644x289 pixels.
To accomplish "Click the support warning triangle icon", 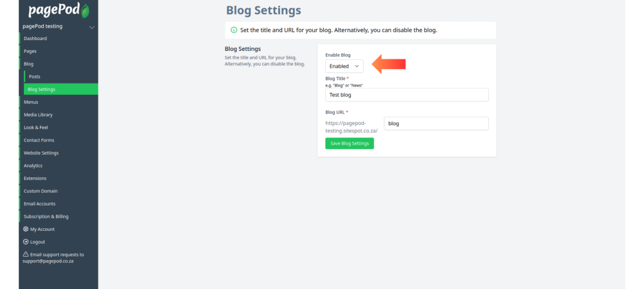I will pyautogui.click(x=26, y=254).
